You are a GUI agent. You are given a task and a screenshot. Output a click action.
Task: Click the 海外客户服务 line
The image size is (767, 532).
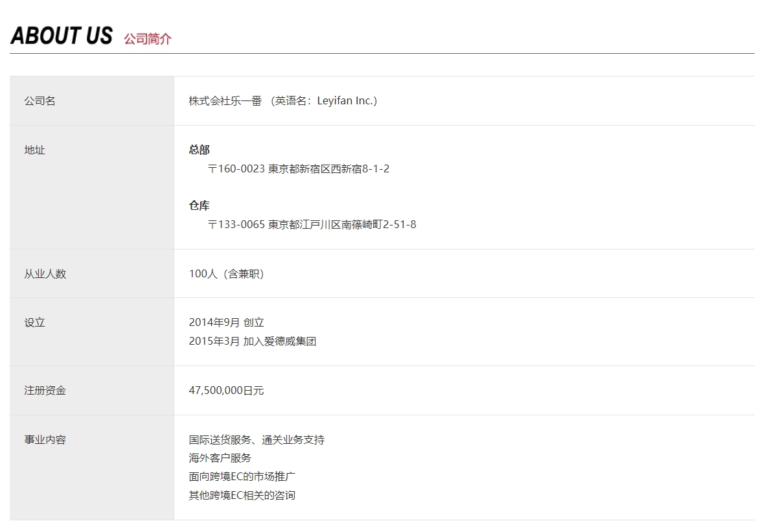pyautogui.click(x=220, y=458)
